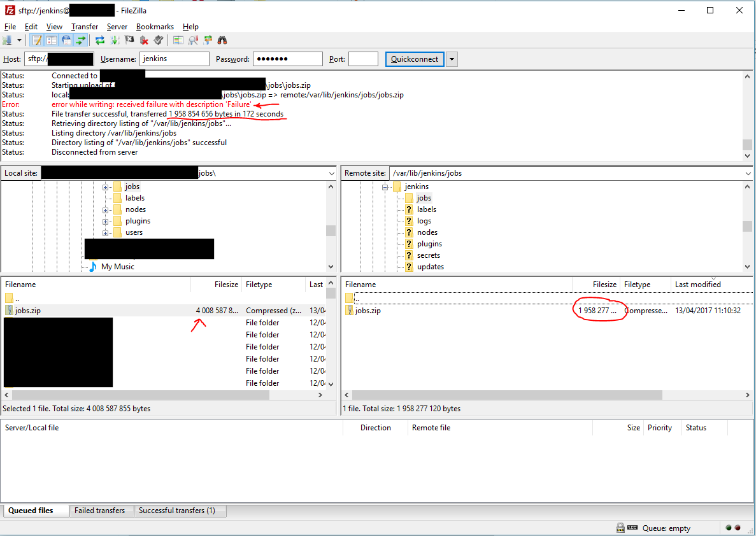Click the queue Direction column header
Image resolution: width=756 pixels, height=536 pixels.
click(x=374, y=428)
